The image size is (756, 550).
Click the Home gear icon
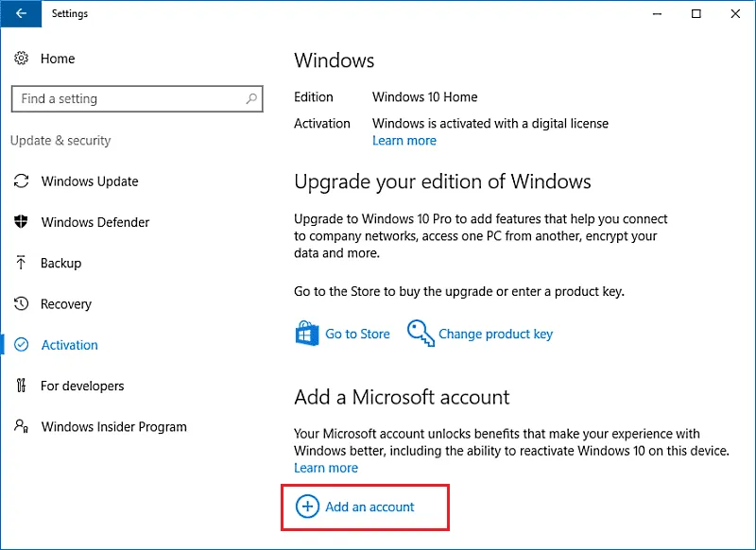(x=22, y=59)
